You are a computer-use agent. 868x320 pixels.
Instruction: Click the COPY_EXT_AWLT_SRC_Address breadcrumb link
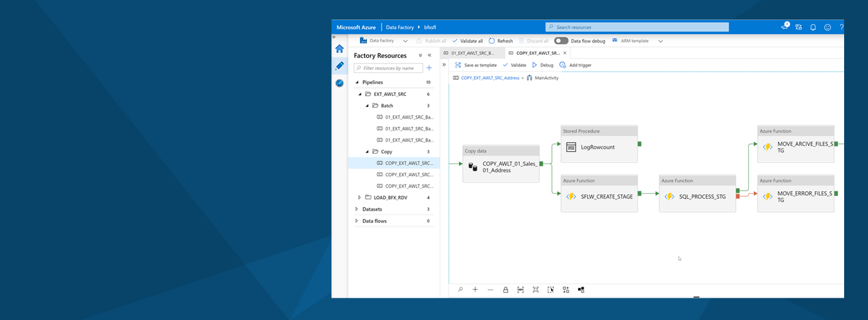[490, 78]
